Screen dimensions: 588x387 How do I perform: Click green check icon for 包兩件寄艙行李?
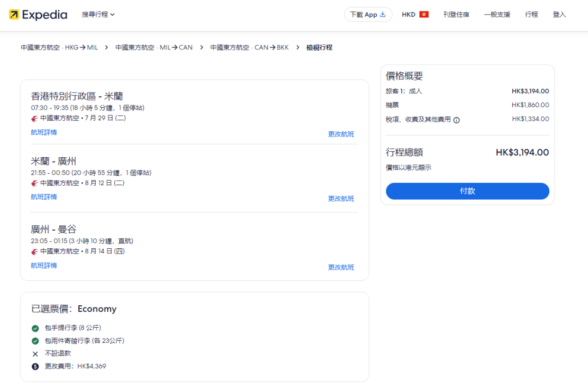coord(35,341)
